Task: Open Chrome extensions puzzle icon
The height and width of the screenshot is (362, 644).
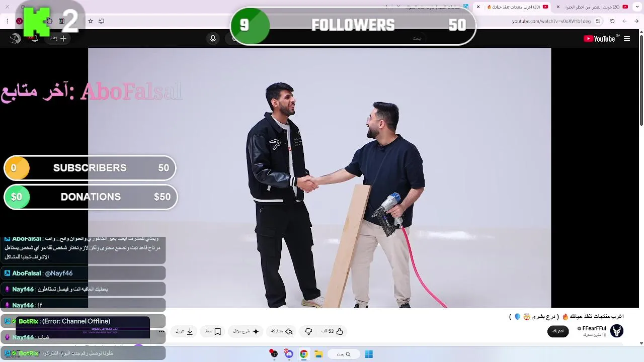Action: [x=49, y=21]
